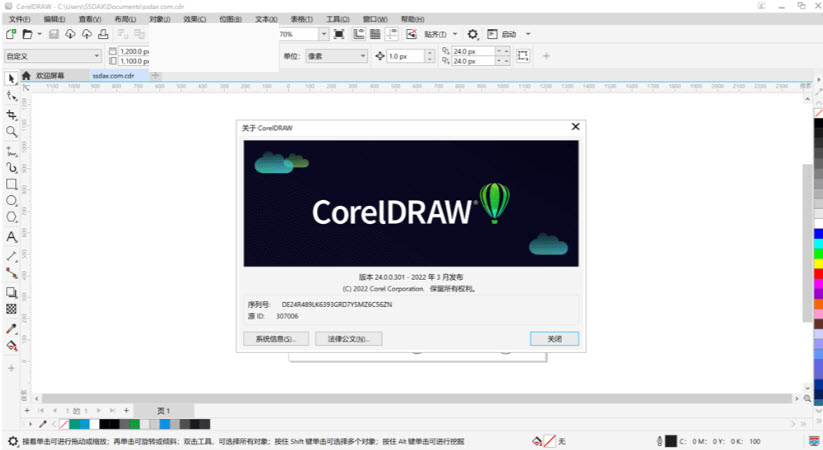Switch to the 欢迎屏幕 tab

(50, 76)
